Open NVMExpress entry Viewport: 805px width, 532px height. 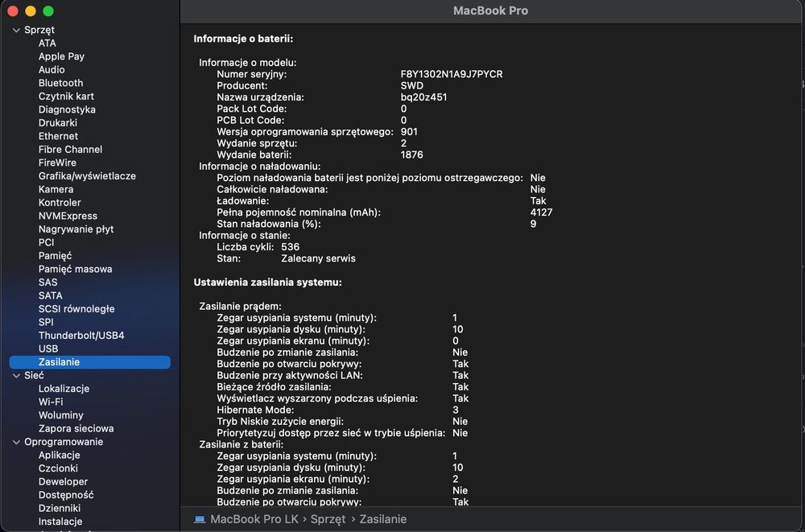68,217
